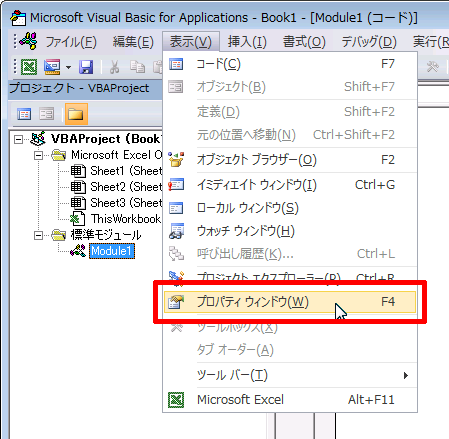Choose イミディエイト ウィンドウ(I) entry
Image resolution: width=449 pixels, height=439 pixels.
pyautogui.click(x=290, y=185)
